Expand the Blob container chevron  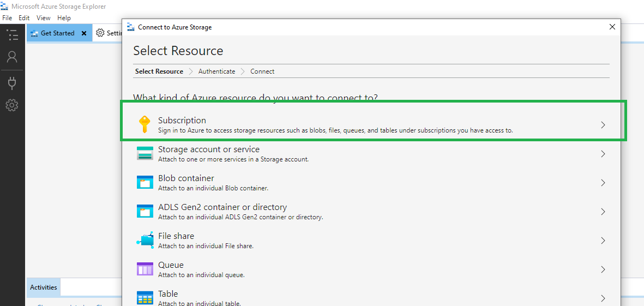(603, 183)
